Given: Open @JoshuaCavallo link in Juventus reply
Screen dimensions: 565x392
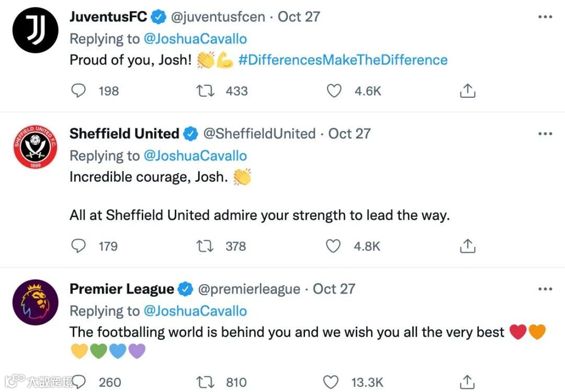Looking at the screenshot, I should [195, 39].
